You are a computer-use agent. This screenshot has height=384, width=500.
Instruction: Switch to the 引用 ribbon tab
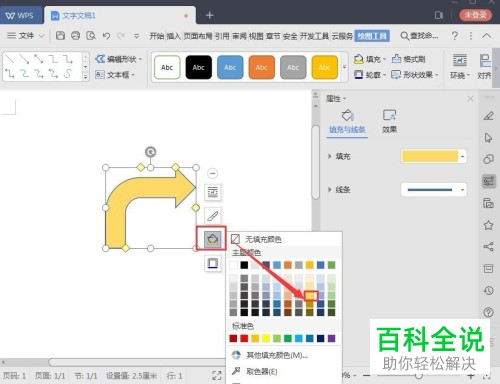click(x=222, y=36)
